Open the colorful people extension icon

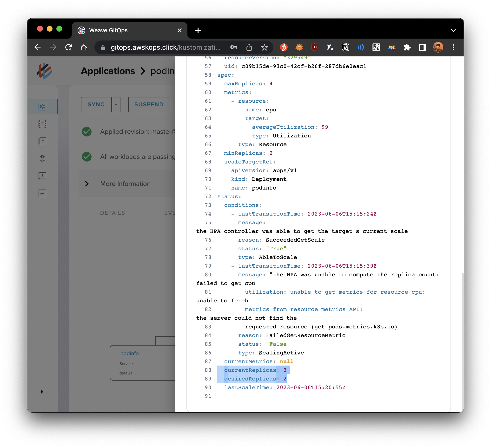click(x=391, y=47)
